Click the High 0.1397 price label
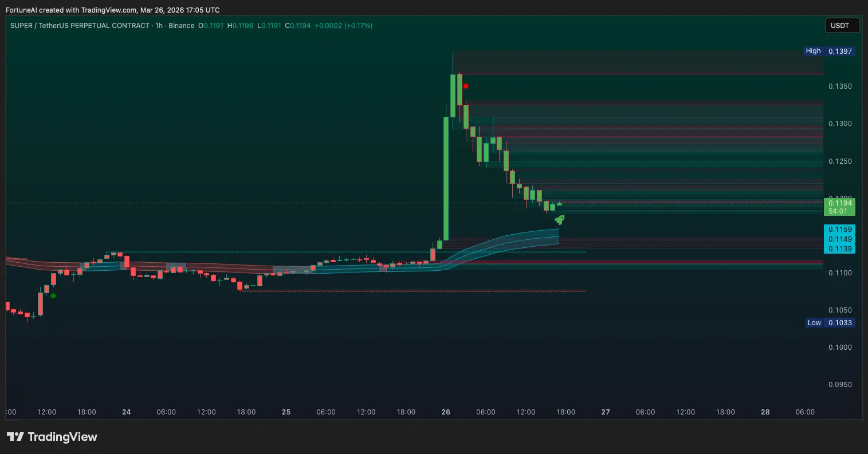Screen dimensions: 868x454 pos(829,51)
